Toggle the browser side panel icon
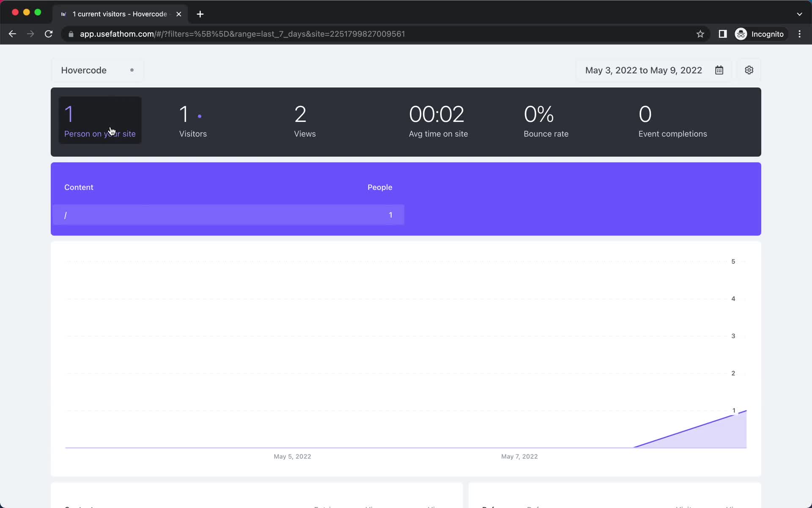The height and width of the screenshot is (508, 812). (723, 34)
